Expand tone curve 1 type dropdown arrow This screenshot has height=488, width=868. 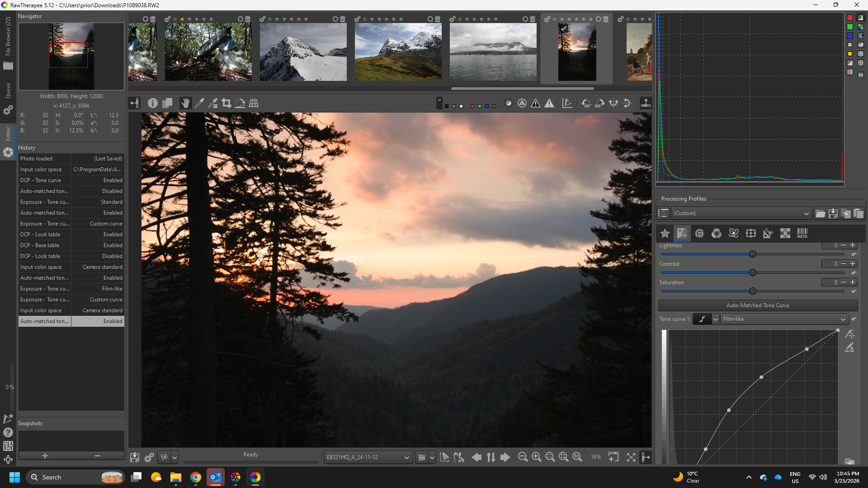click(715, 319)
